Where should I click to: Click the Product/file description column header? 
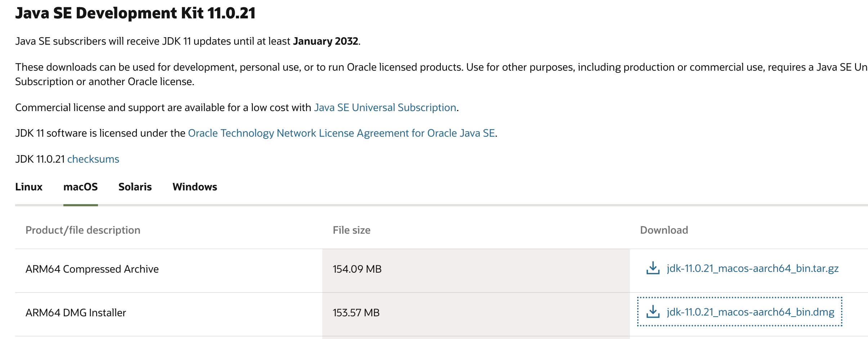click(x=83, y=230)
